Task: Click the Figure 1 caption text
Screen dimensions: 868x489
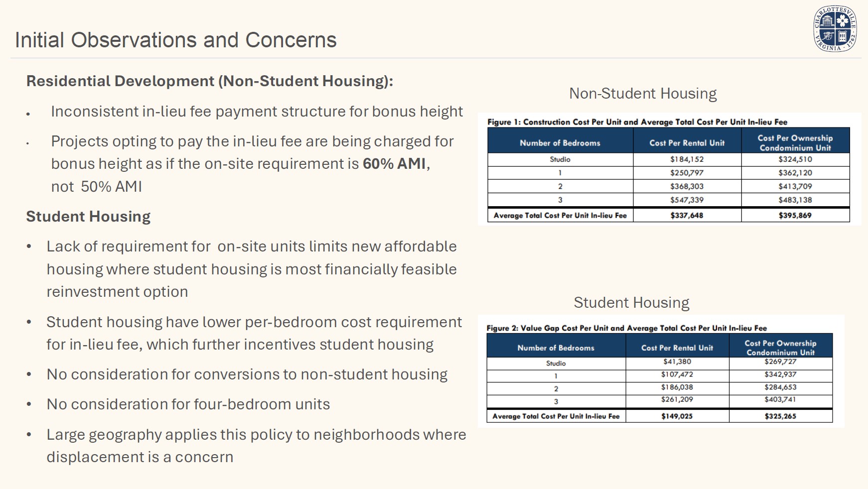Action: (637, 122)
